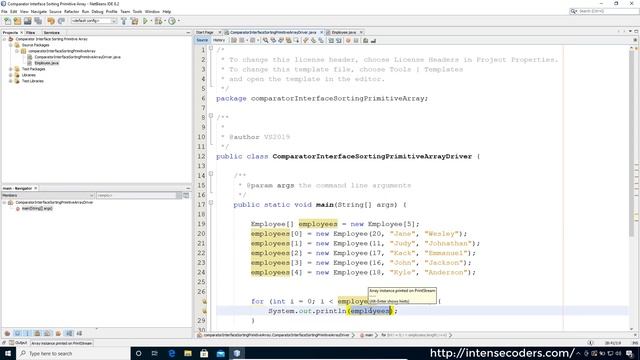Click the Redo toolbar icon

pos(61,21)
